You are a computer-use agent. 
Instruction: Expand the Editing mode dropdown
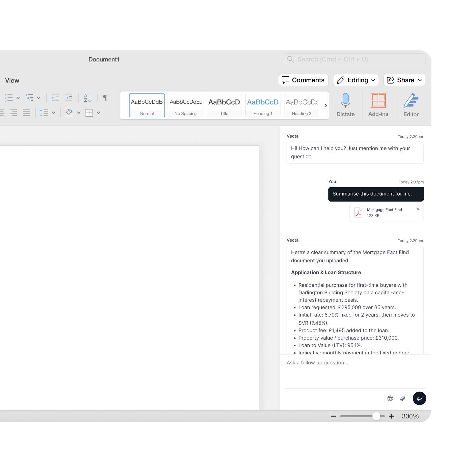(356, 80)
